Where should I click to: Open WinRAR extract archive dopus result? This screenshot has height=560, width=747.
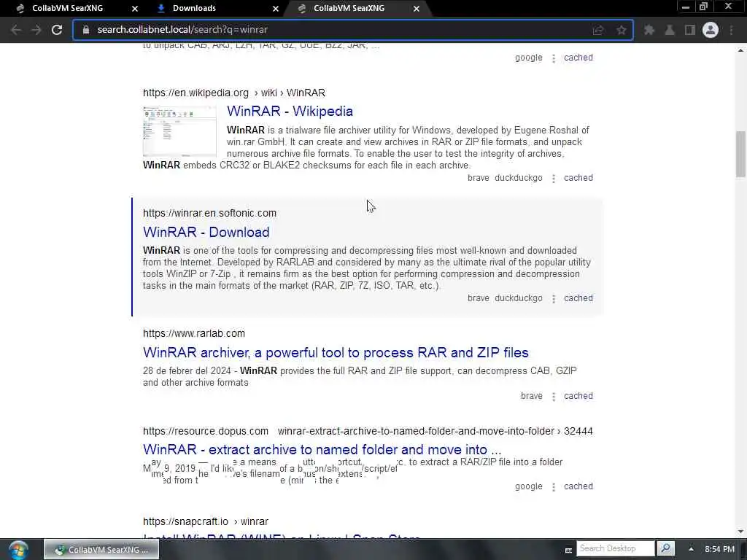[322, 449]
